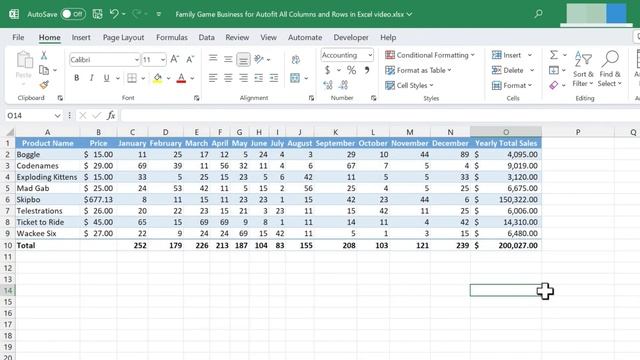Apply Percent Style

(x=351, y=70)
